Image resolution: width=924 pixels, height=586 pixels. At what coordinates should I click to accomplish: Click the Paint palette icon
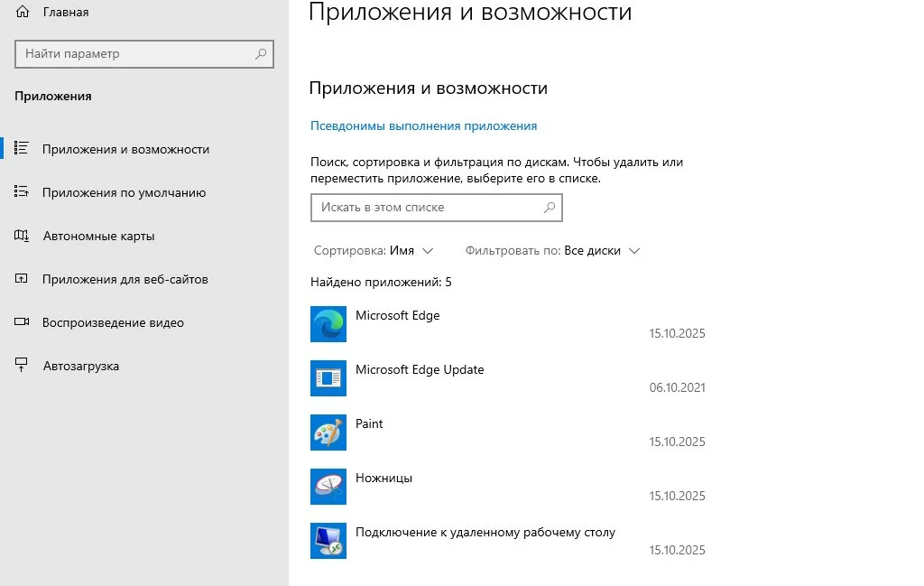coord(328,433)
